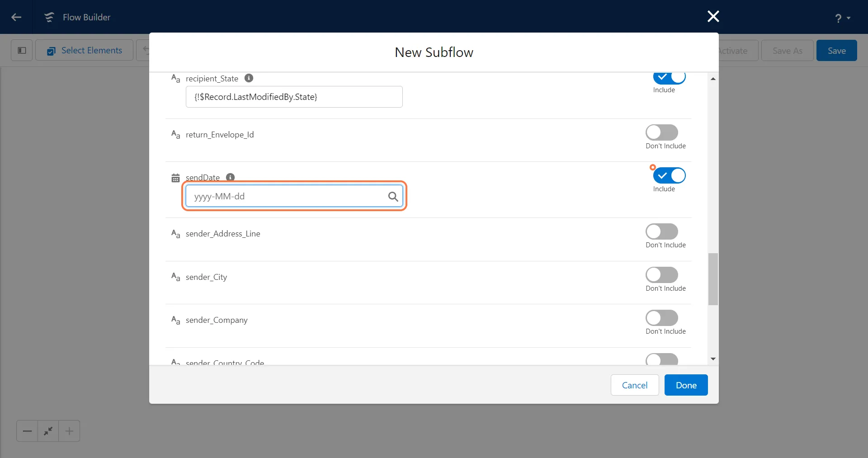The height and width of the screenshot is (458, 868).
Task: Click the info icon next to recipient_State
Action: pyautogui.click(x=249, y=78)
